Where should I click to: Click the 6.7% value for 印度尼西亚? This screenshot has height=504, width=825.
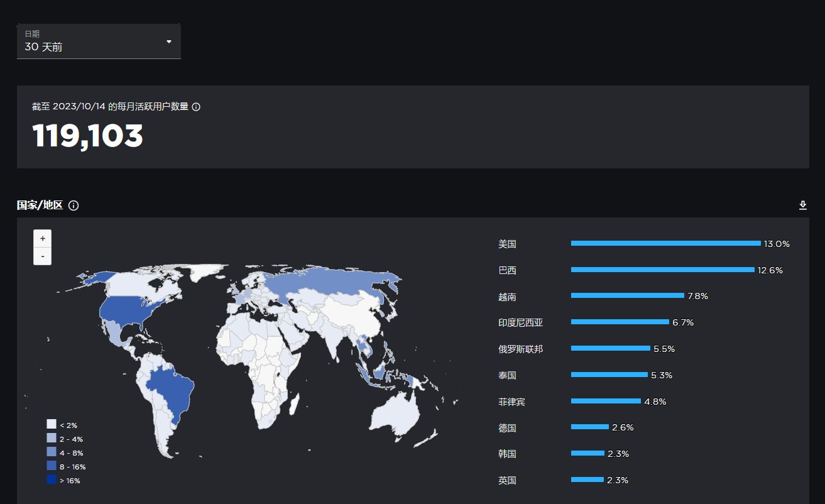tap(683, 322)
